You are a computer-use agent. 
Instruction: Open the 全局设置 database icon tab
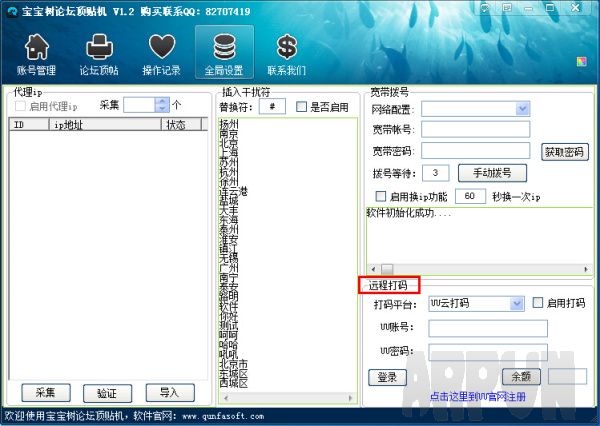click(x=224, y=52)
